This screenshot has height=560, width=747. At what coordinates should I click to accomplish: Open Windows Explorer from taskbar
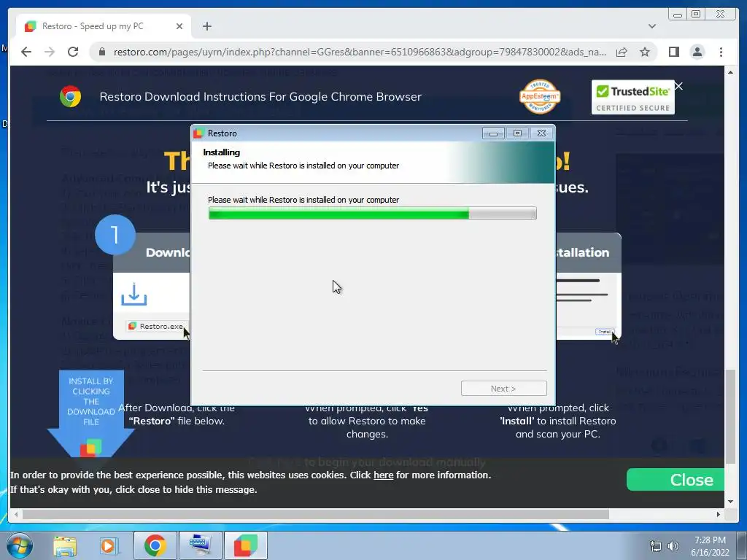65,545
